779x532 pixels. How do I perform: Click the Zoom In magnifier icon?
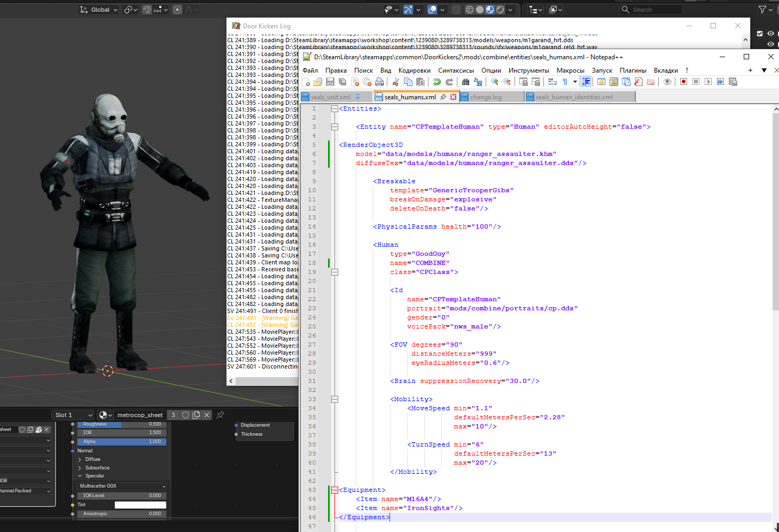click(x=495, y=82)
